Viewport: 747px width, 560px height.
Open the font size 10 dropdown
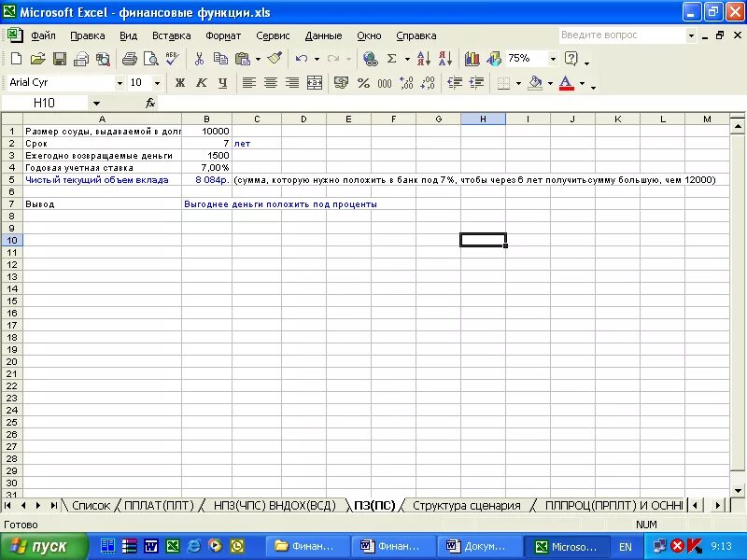(x=157, y=83)
